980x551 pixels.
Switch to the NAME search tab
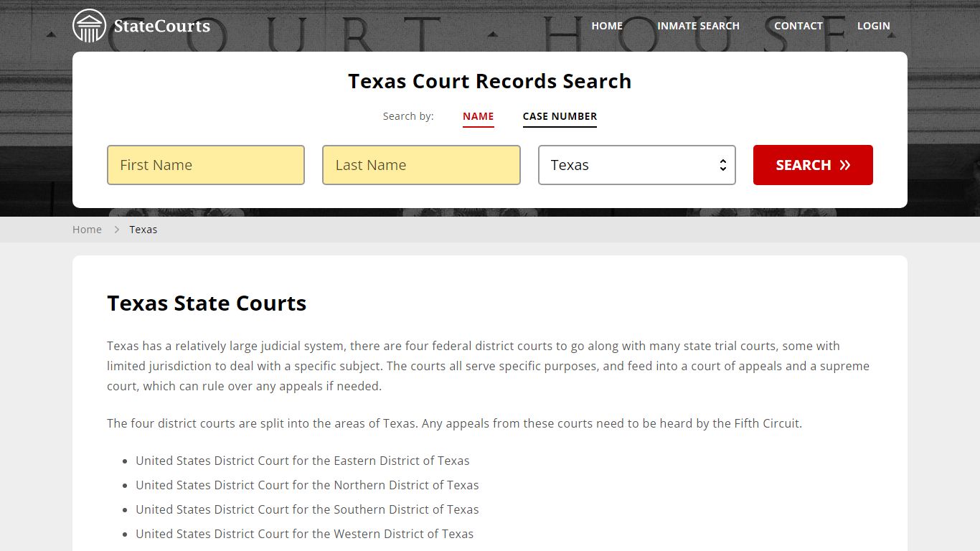479,116
